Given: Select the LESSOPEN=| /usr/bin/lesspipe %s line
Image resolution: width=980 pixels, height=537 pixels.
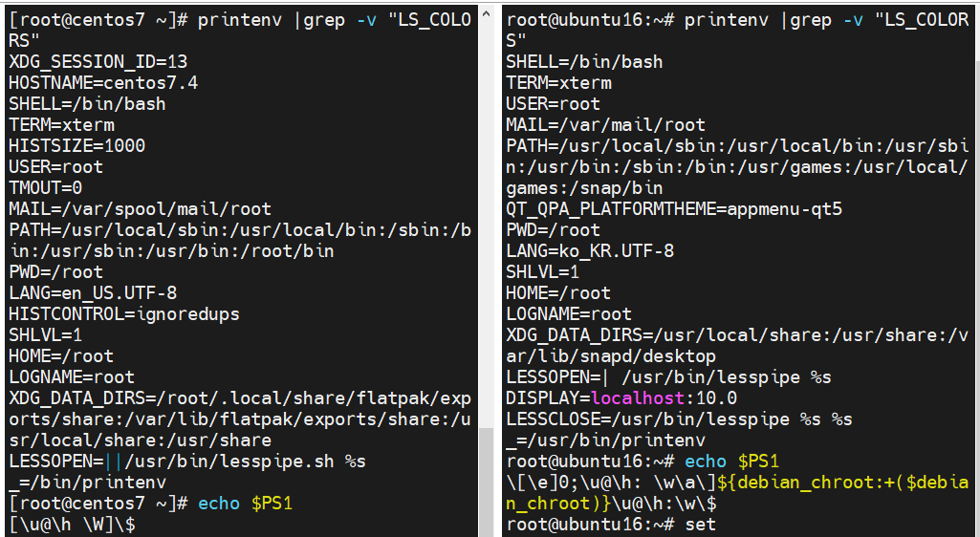Looking at the screenshot, I should tap(668, 377).
